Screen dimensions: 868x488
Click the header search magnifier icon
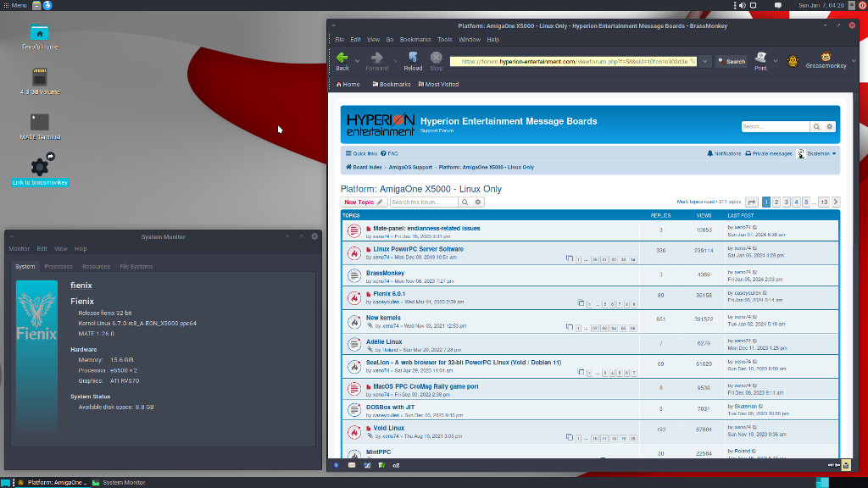pos(816,127)
